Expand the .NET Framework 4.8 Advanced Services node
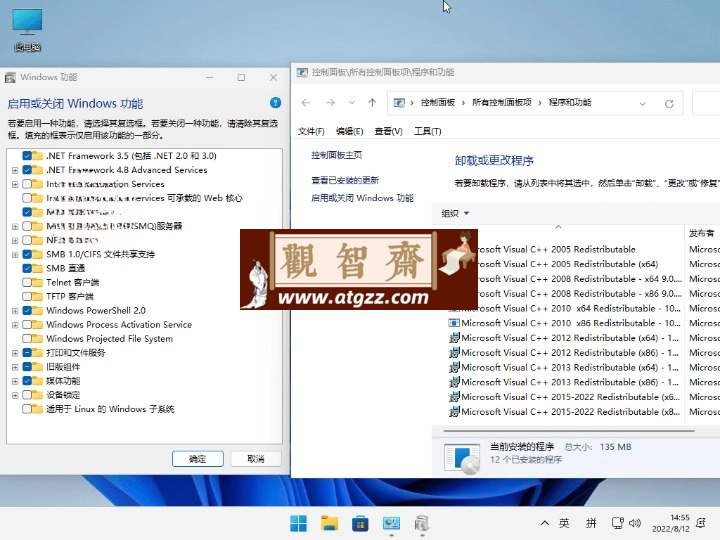 pos(15,170)
